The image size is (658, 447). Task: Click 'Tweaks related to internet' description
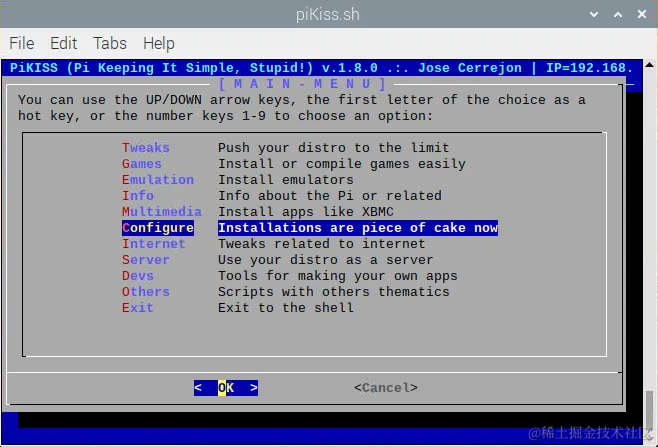coord(322,243)
